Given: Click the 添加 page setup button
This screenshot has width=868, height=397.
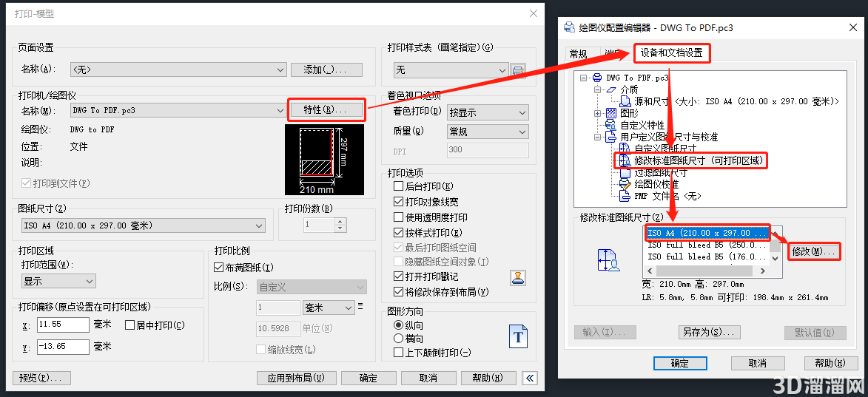Looking at the screenshot, I should click(326, 69).
